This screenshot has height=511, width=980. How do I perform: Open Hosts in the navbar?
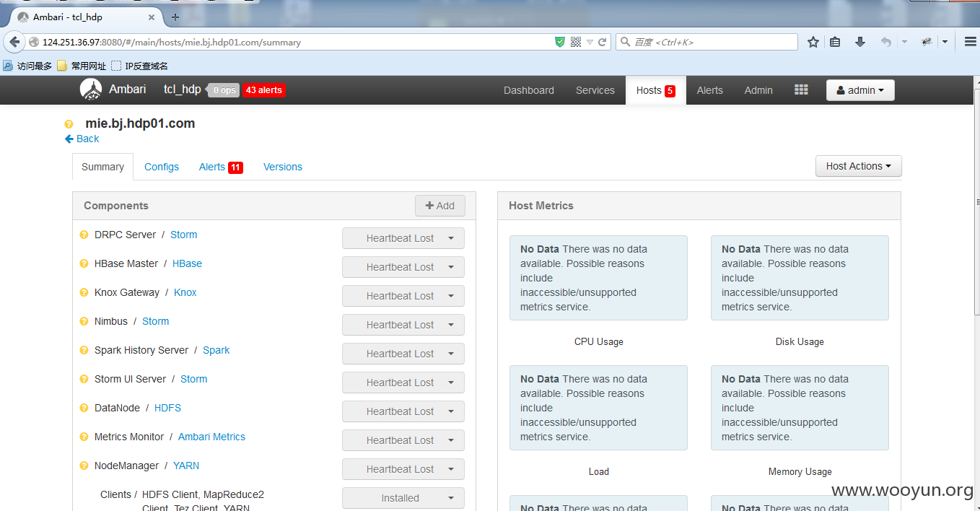[x=656, y=90]
